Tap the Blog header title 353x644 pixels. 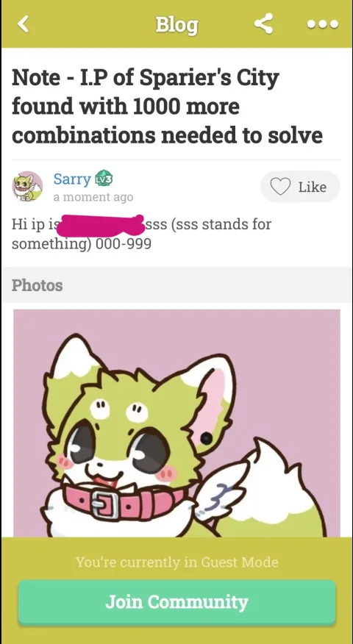tap(176, 25)
